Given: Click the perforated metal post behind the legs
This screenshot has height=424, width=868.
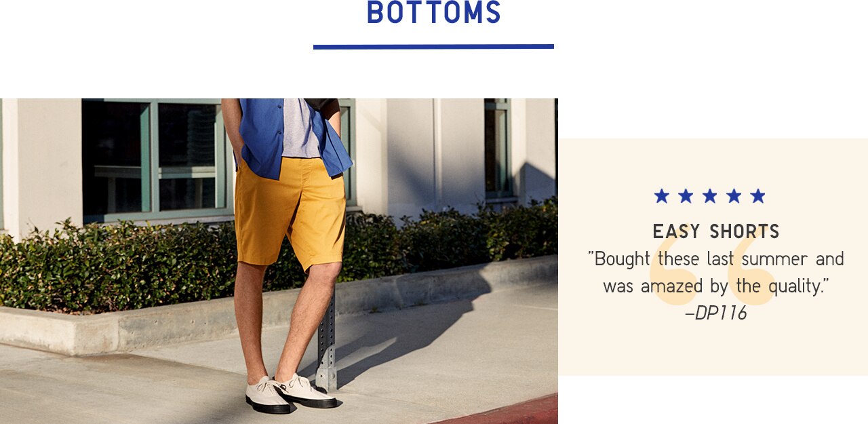Looking at the screenshot, I should (328, 343).
